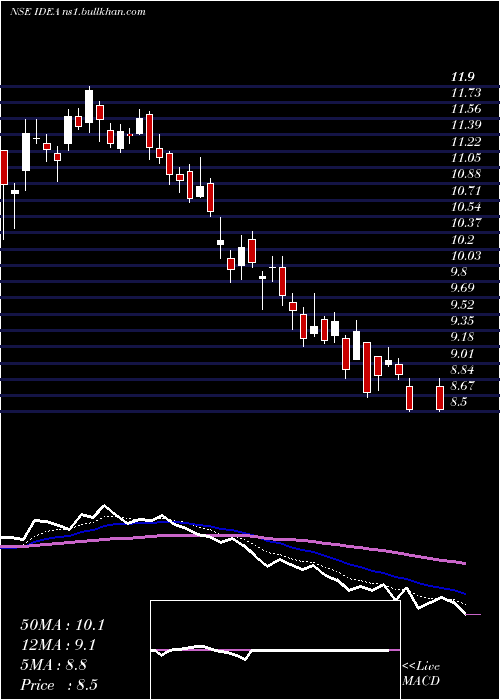Click the 8.84 price axis label

pyautogui.click(x=463, y=370)
